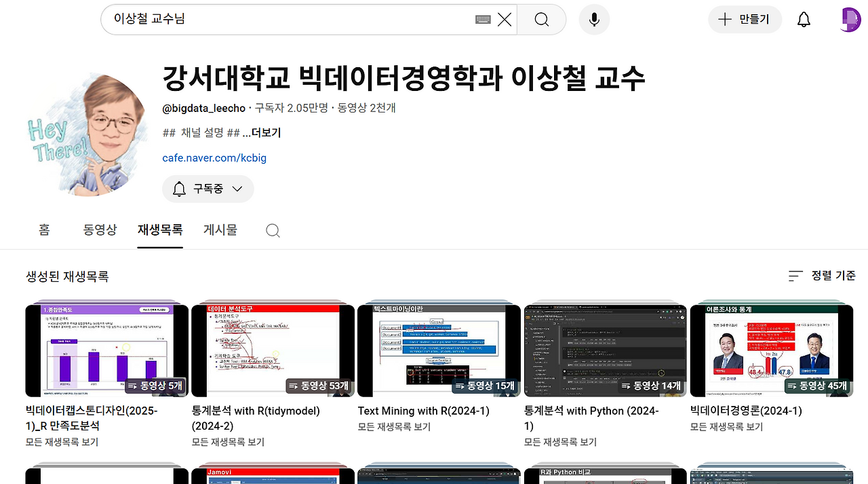
Task: Switch to the 홈 tab
Action: click(44, 230)
